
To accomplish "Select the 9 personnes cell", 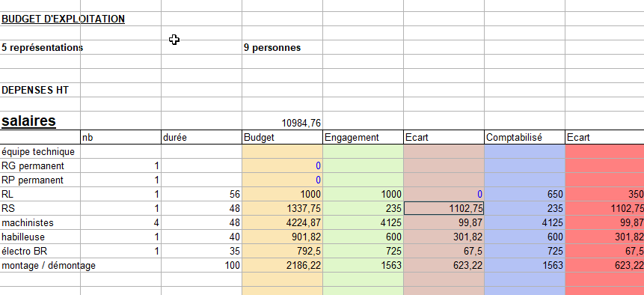I will [282, 47].
